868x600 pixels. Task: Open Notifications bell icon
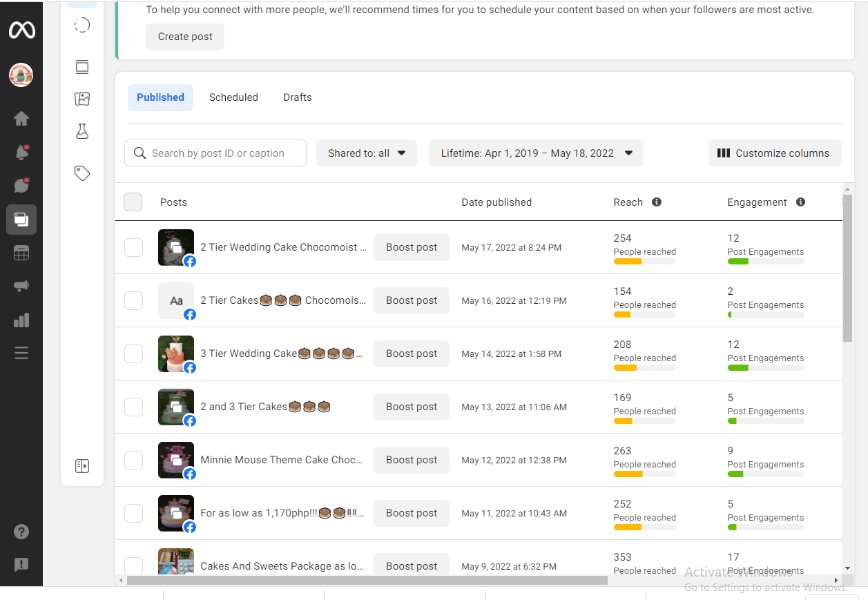coord(21,153)
